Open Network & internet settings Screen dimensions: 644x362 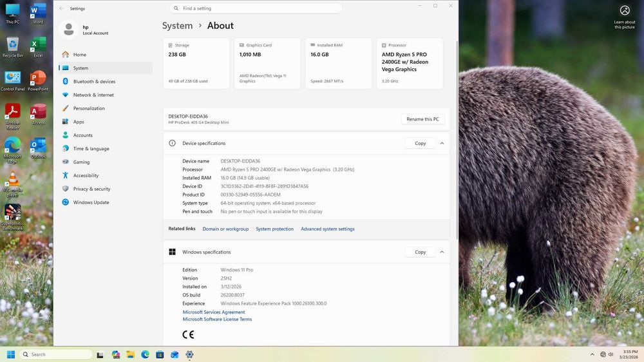click(106, 95)
